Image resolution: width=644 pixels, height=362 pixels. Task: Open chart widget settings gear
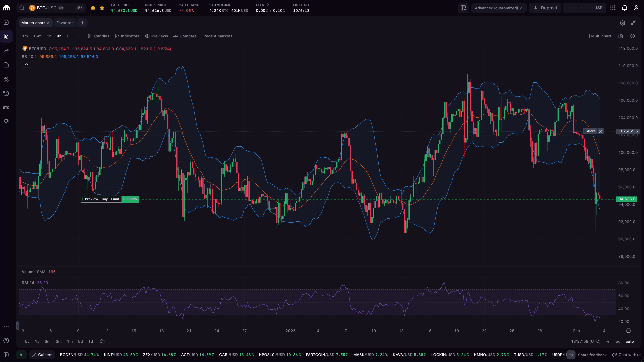pos(622,23)
